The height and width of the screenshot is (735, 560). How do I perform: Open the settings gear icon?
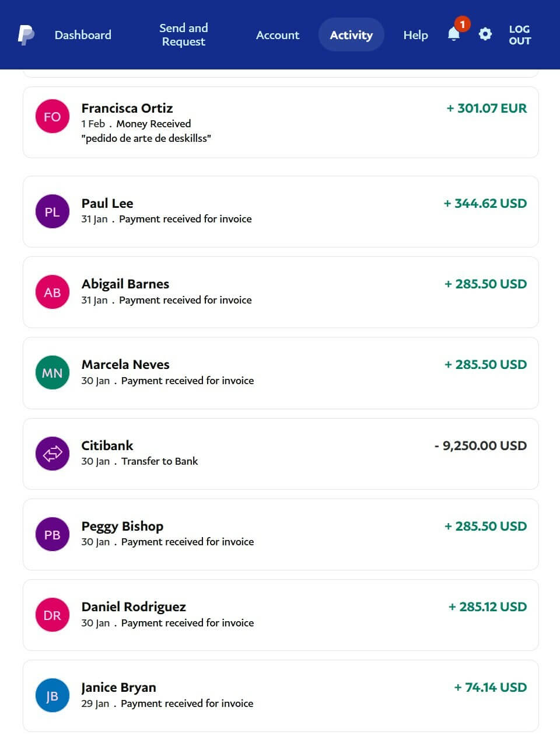click(x=485, y=34)
